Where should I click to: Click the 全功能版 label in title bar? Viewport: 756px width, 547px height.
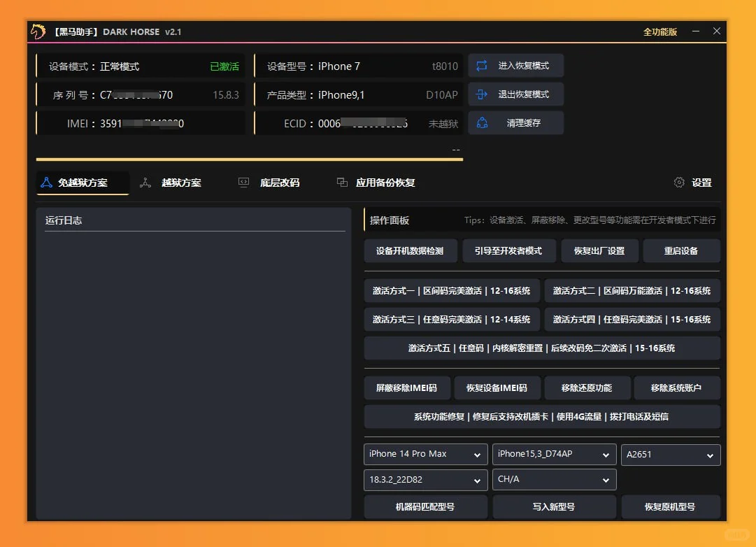click(658, 31)
